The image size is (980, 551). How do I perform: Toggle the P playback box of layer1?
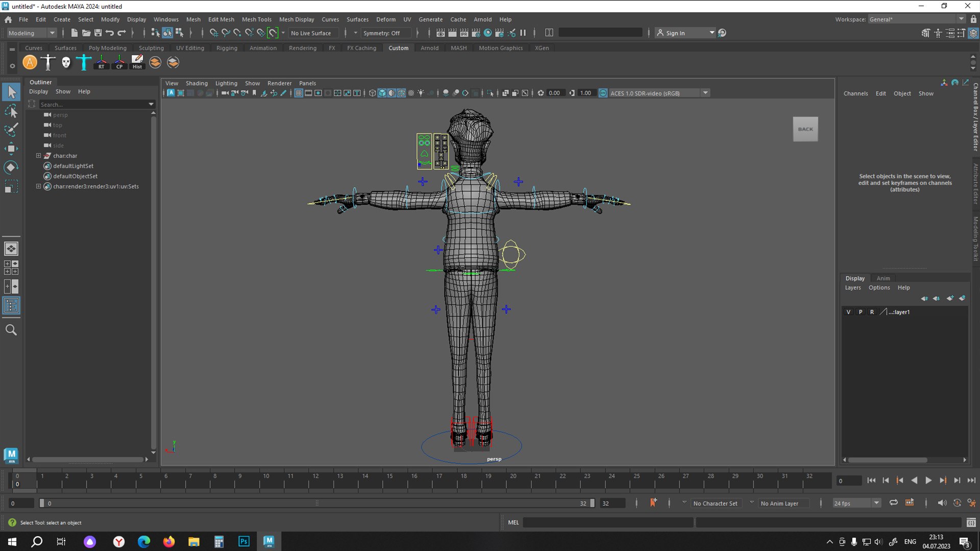[x=860, y=312]
